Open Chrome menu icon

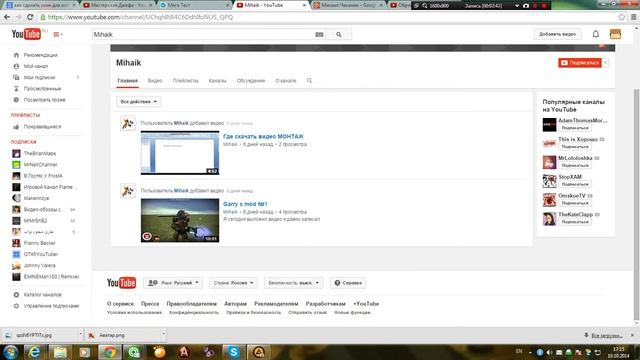coord(633,17)
